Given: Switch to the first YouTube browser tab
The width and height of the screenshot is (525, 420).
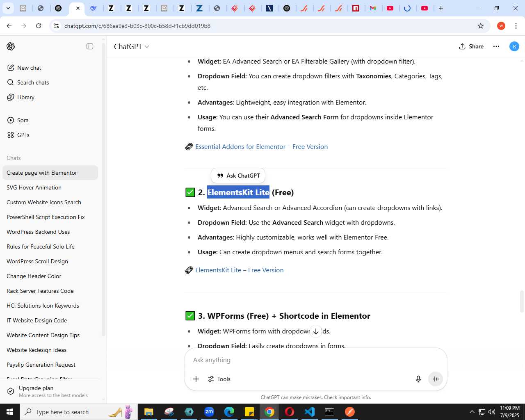Looking at the screenshot, I should (390, 8).
